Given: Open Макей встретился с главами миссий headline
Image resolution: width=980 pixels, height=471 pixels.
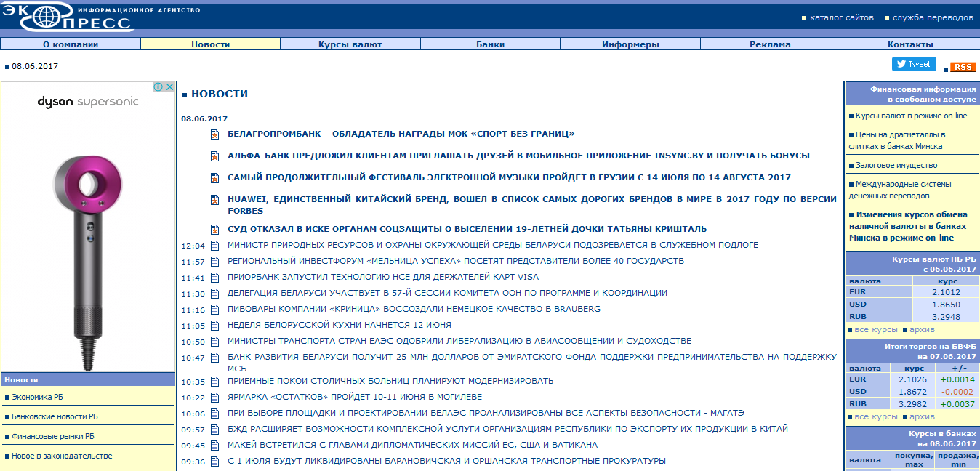Looking at the screenshot, I should (x=412, y=445).
